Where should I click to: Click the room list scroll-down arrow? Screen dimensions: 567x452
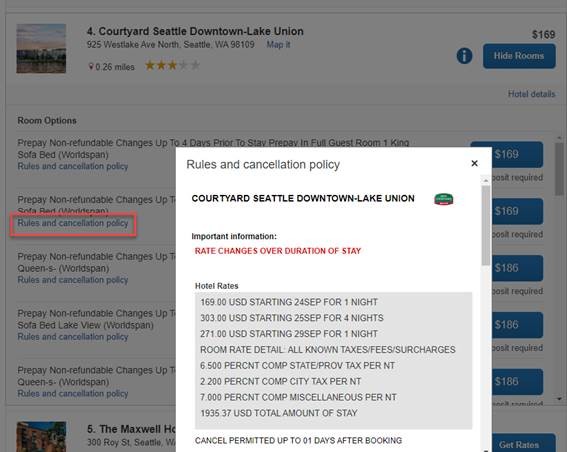[559, 399]
